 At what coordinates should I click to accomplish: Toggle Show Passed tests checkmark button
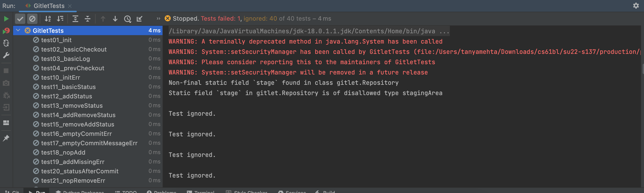[20, 19]
